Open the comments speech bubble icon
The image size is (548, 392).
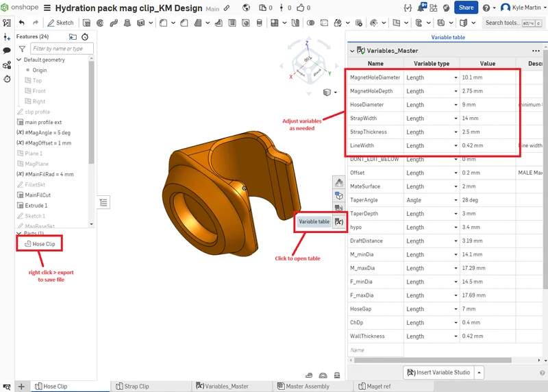point(7,51)
